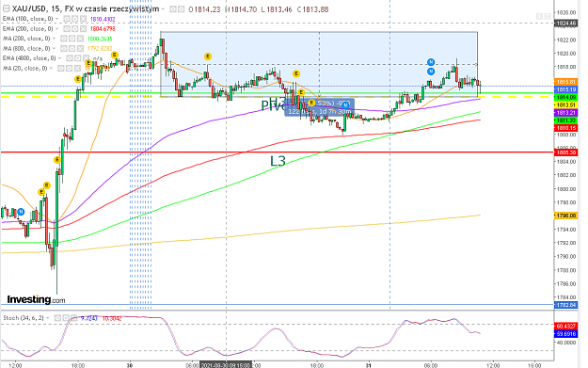Image resolution: width=588 pixels, height=368 pixels.
Task: Open the blue M marker near the 1796 candles
Action: coord(21,212)
